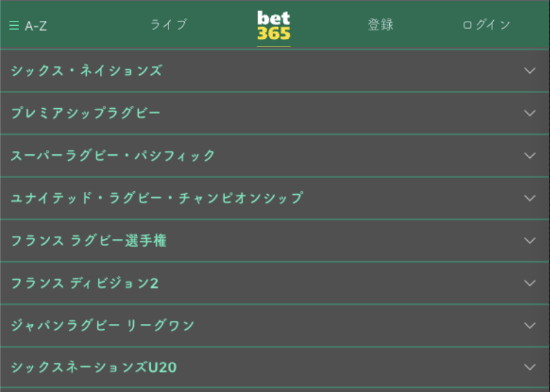Open the スーパーラグビー・パシフィック row title
Viewport: 550px width, 392px height.
(x=113, y=155)
